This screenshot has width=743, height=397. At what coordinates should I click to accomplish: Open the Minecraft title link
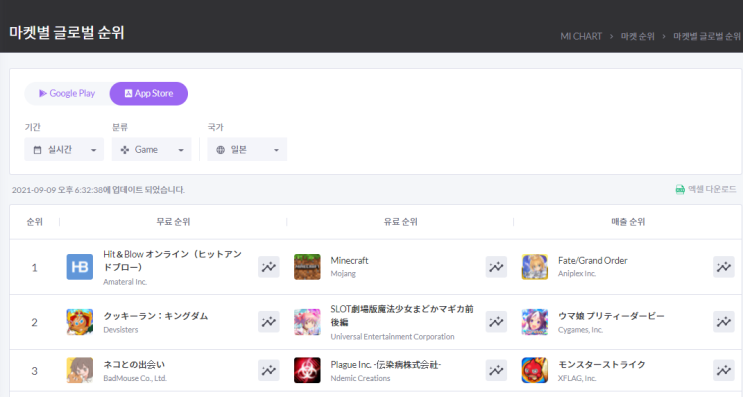point(349,261)
